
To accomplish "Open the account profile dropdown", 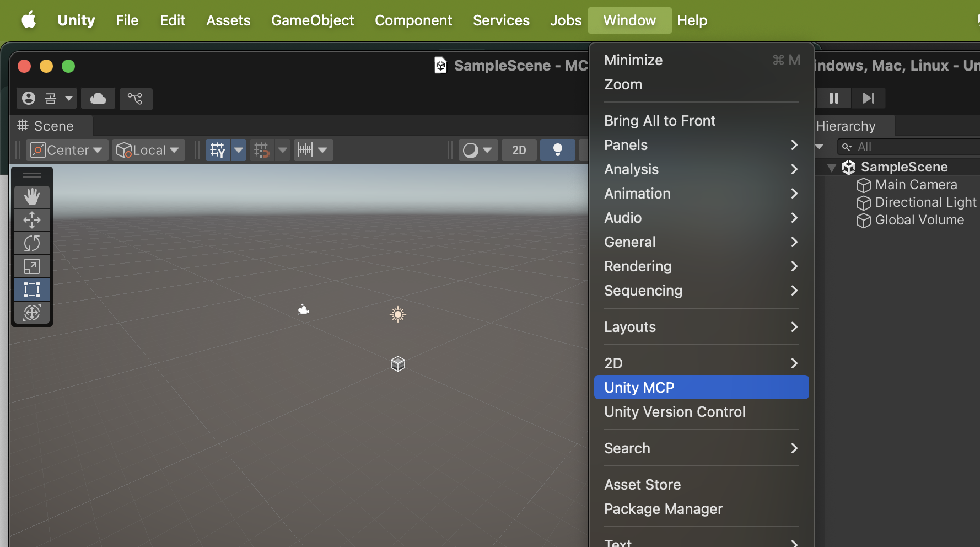I will tap(46, 99).
